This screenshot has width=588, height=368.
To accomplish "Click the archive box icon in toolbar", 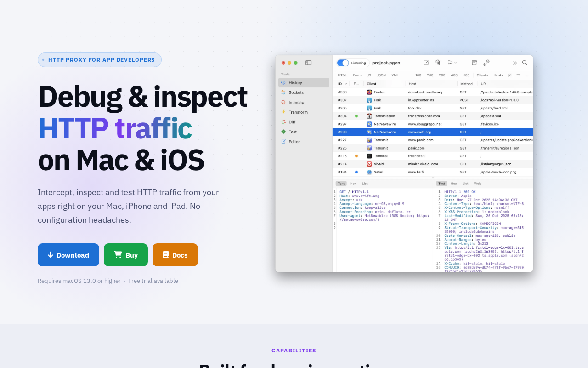I will coord(475,63).
